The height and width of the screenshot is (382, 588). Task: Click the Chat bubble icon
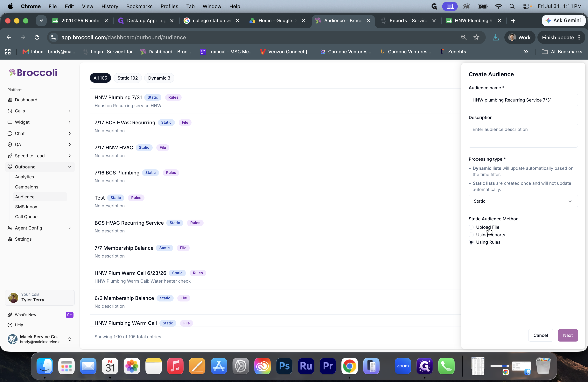pyautogui.click(x=10, y=133)
